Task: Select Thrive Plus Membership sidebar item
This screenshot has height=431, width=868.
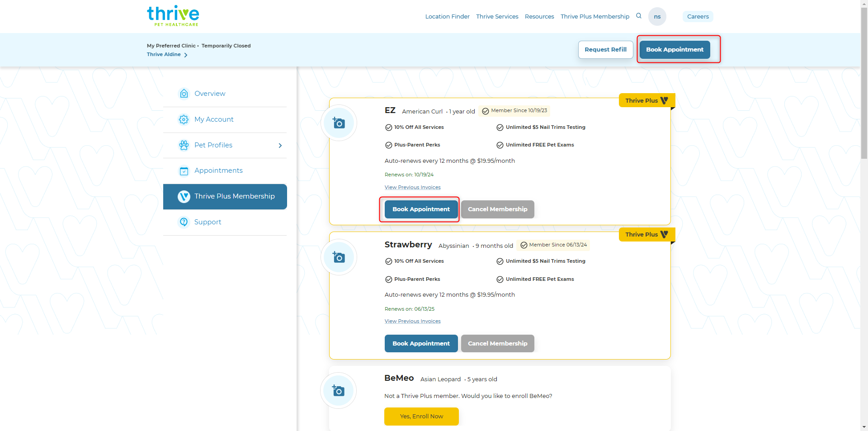Action: [x=225, y=196]
